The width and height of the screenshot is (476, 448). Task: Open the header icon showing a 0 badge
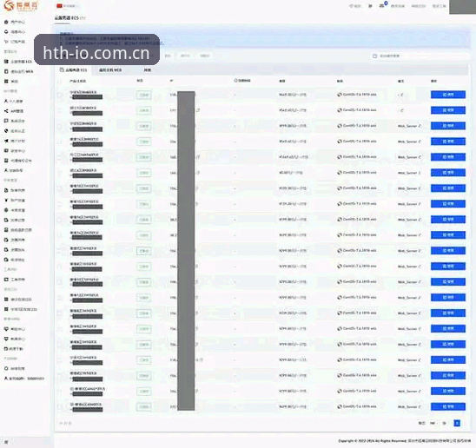pos(382,5)
